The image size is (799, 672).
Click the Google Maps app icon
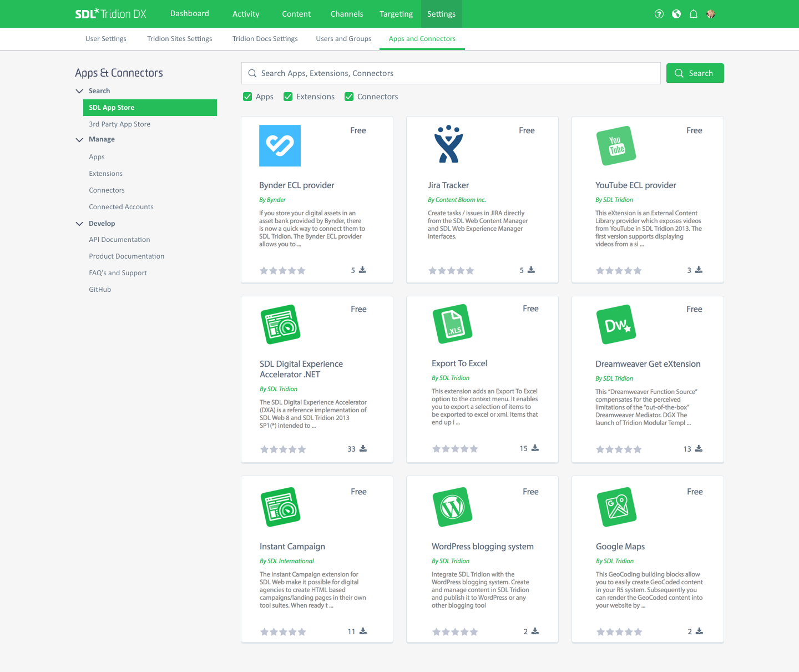[x=616, y=507]
